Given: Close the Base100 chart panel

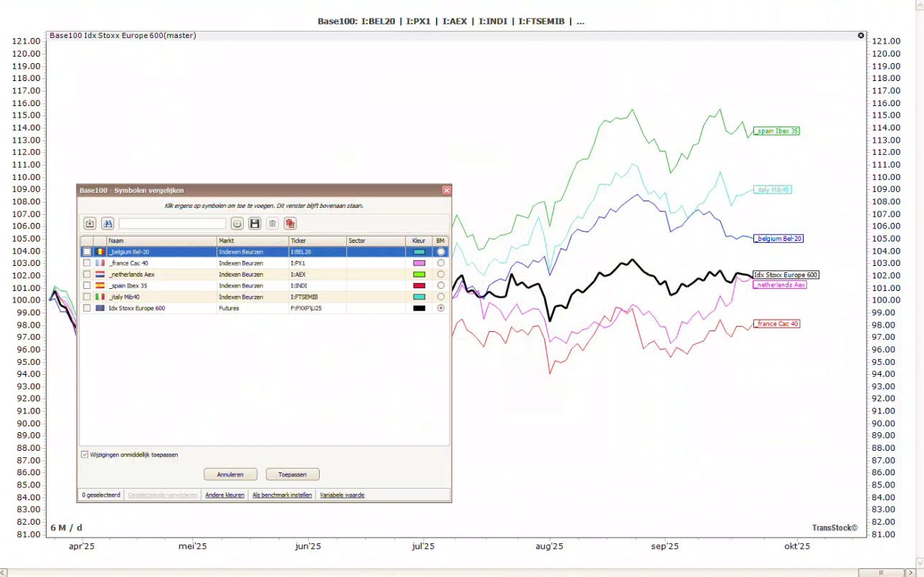Looking at the screenshot, I should (861, 35).
